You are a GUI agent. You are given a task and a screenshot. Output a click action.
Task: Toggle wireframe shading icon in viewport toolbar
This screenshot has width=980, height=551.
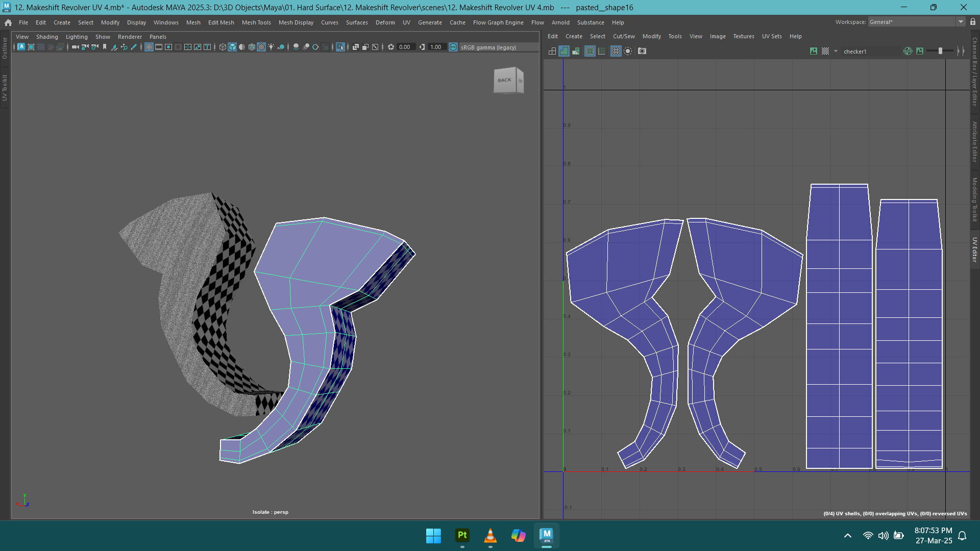pyautogui.click(x=222, y=47)
